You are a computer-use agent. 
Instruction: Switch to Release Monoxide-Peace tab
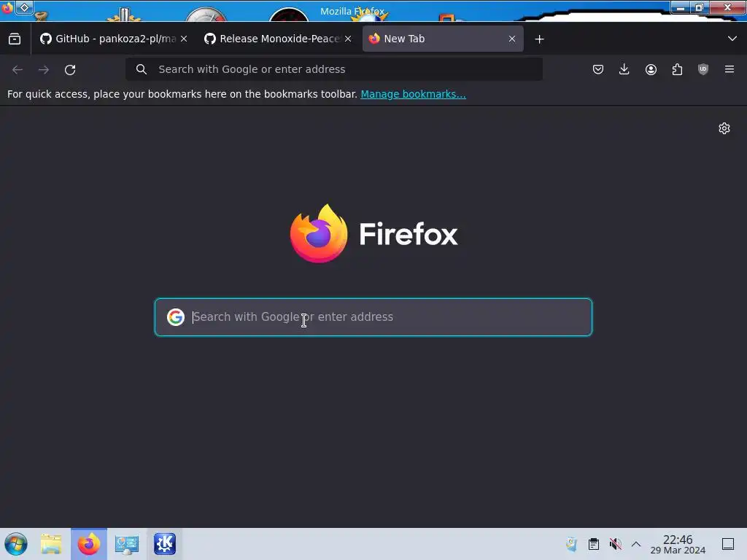(x=278, y=39)
